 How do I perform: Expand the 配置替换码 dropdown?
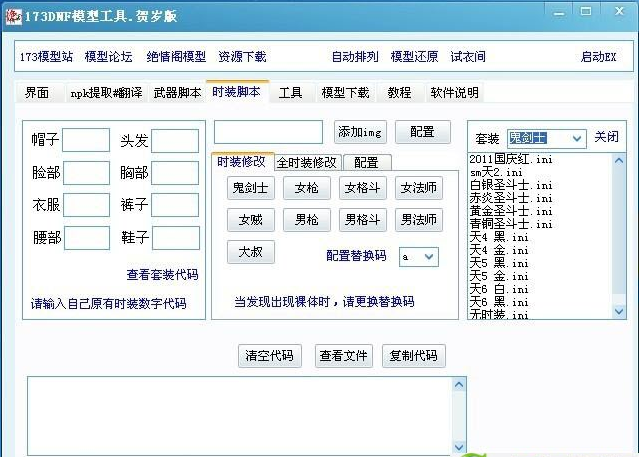coord(429,257)
